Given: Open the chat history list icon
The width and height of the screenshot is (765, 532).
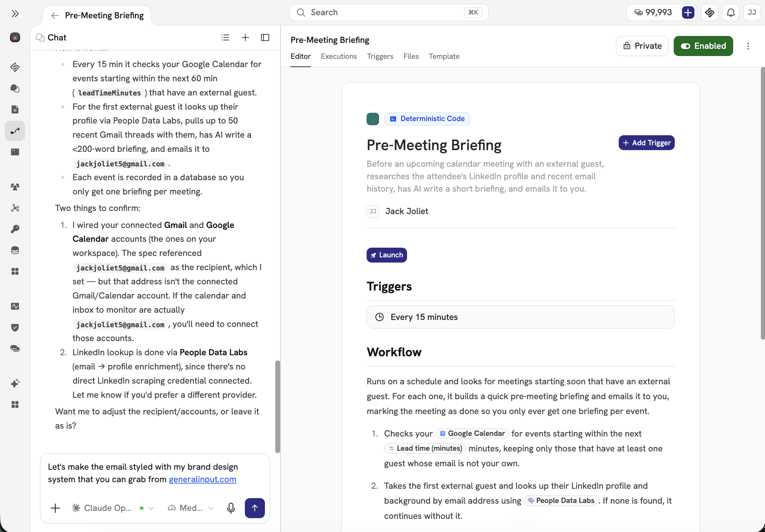Looking at the screenshot, I should pos(225,37).
